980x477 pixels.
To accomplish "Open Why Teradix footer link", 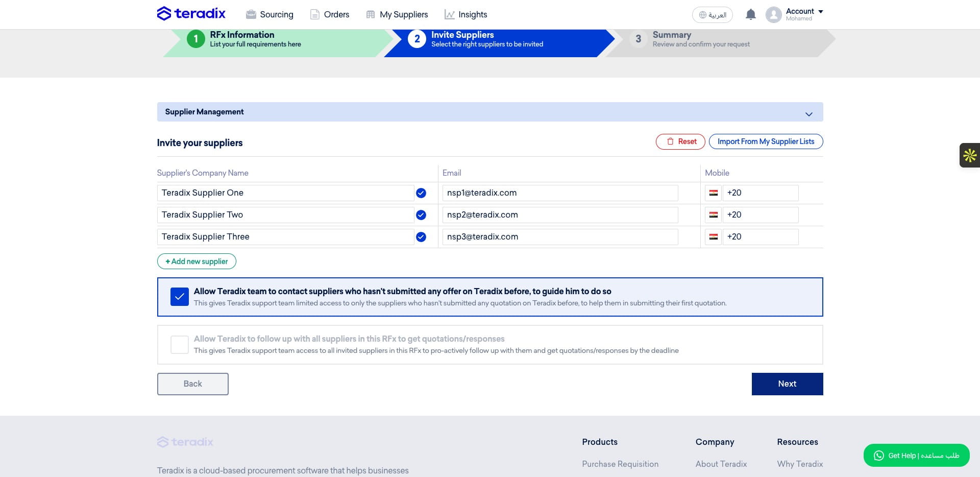I will tap(800, 464).
